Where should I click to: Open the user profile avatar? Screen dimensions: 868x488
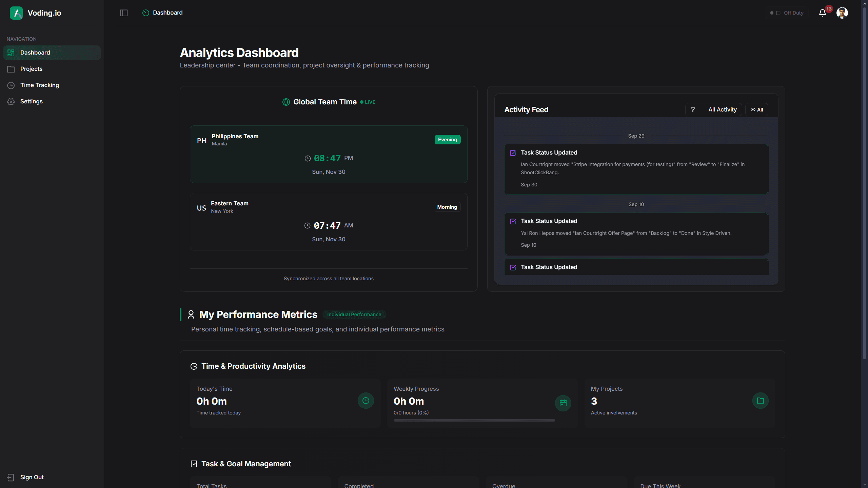click(842, 13)
